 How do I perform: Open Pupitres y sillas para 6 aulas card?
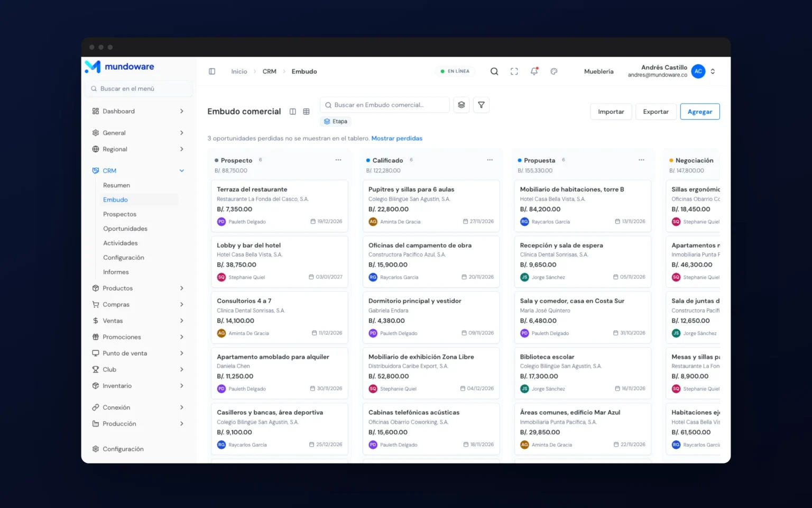click(x=431, y=205)
